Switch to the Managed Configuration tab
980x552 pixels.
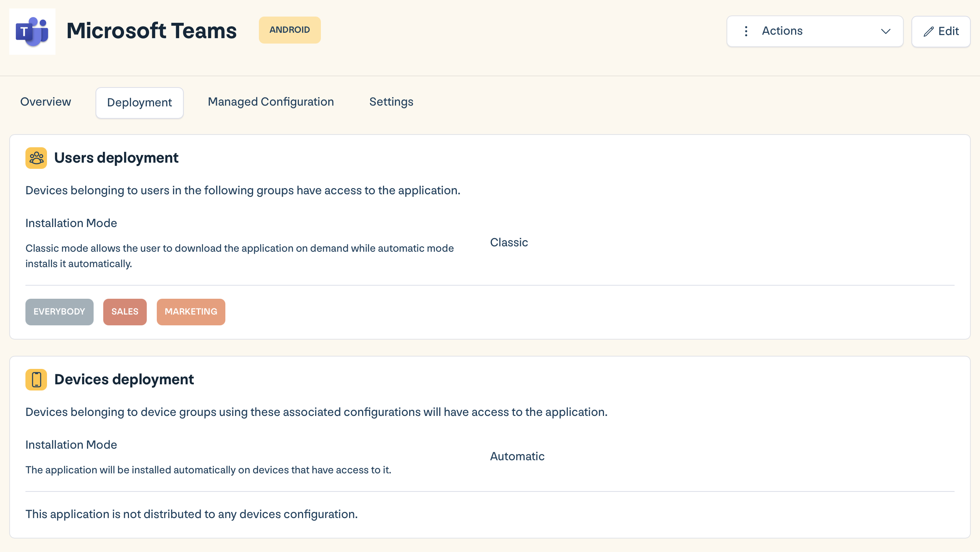click(270, 102)
